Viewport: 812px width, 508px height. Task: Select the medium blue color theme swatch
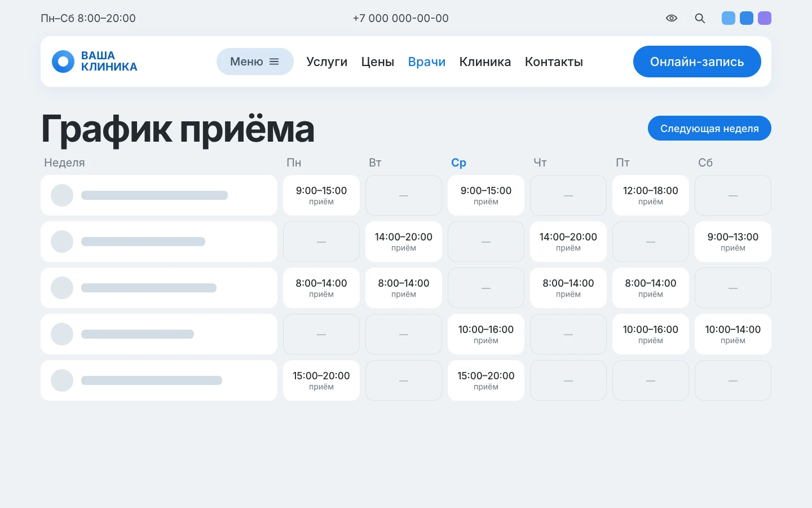tap(747, 18)
